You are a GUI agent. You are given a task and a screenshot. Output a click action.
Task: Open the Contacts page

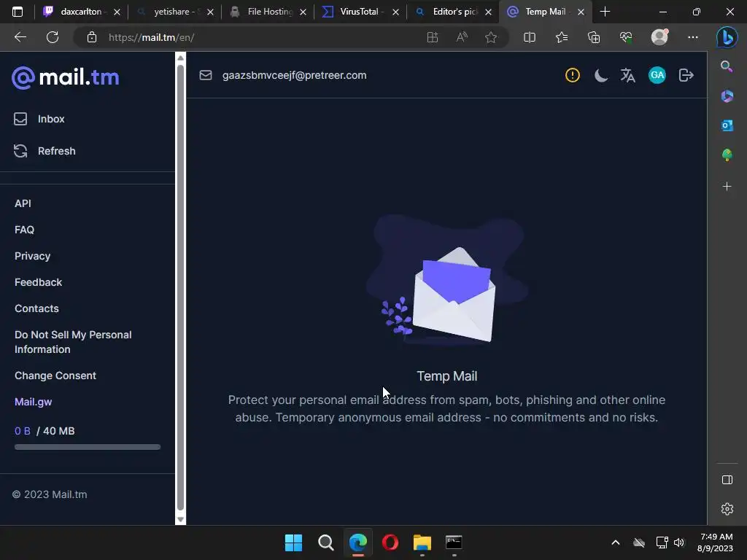coord(36,308)
